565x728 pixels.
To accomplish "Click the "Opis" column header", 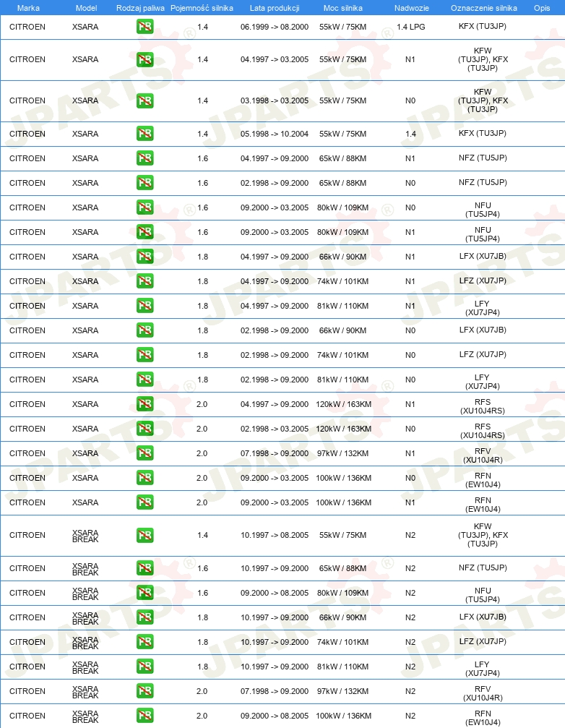I will (542, 8).
